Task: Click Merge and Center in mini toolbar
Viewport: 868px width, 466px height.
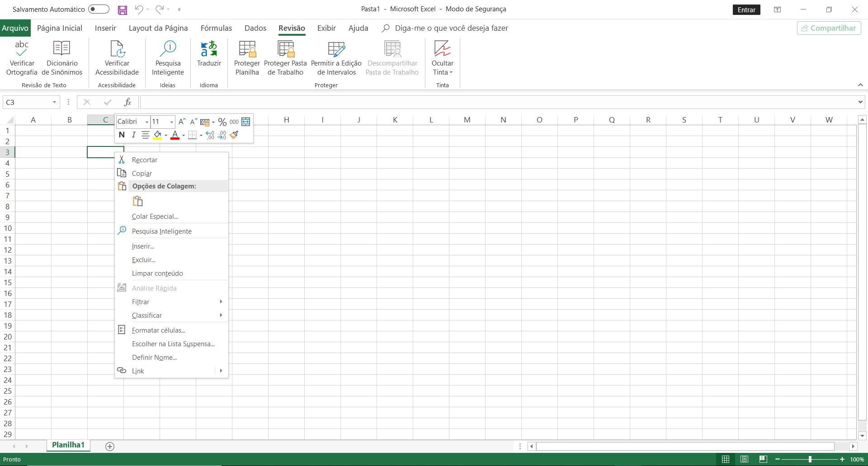Action: pyautogui.click(x=246, y=122)
